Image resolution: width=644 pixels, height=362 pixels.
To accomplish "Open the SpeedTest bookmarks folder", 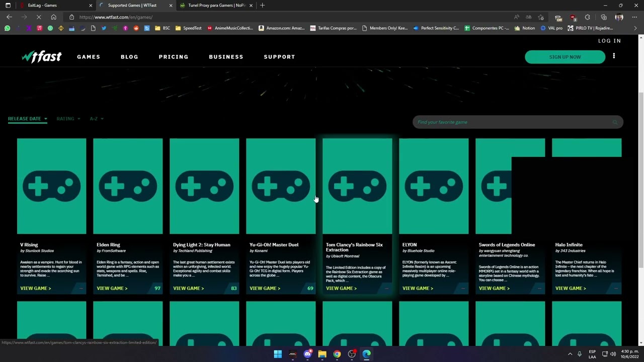I will (188, 28).
